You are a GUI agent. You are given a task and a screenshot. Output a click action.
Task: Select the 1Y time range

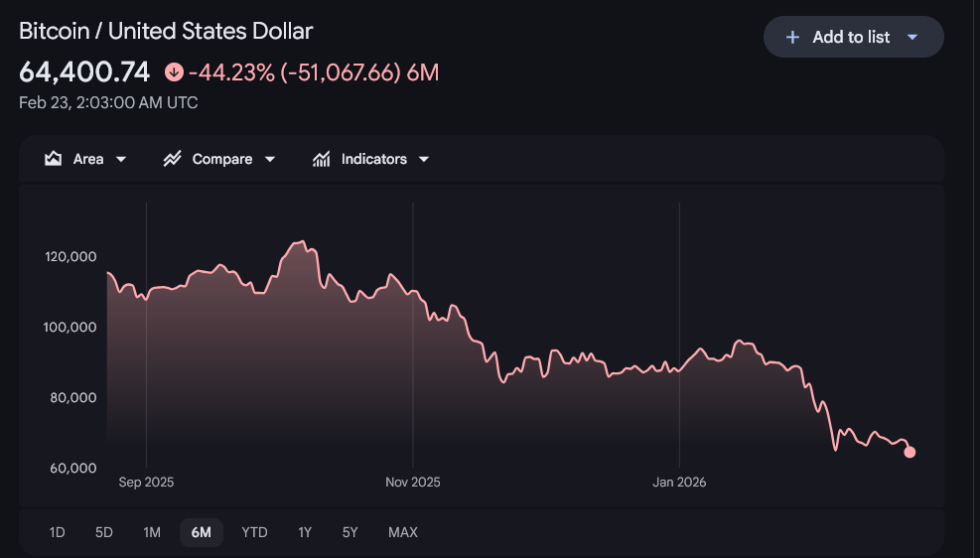pyautogui.click(x=305, y=532)
